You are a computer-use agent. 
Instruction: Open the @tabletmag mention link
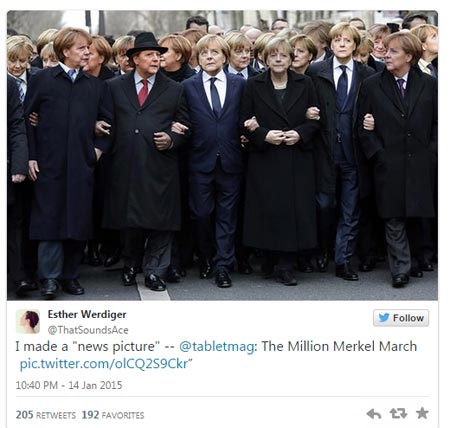[x=217, y=346]
